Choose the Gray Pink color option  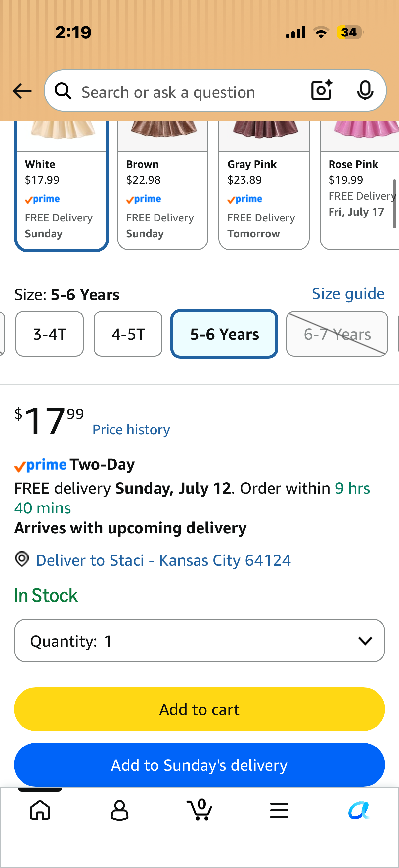[264, 185]
